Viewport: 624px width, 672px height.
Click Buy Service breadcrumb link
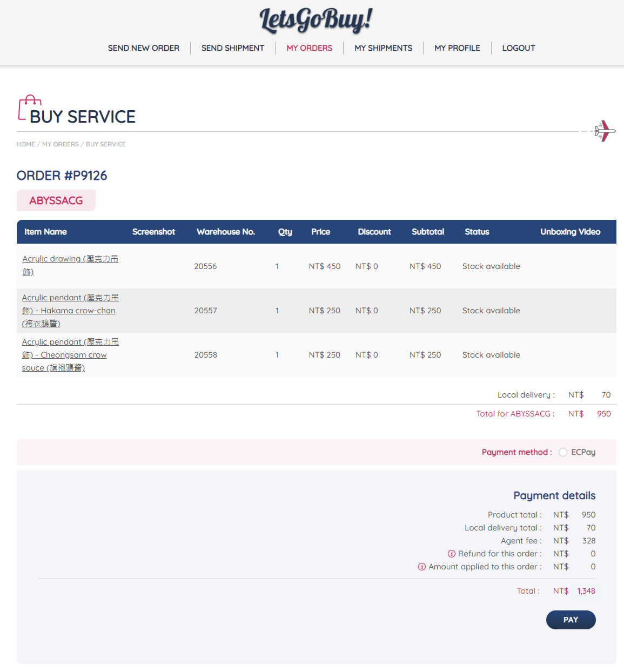point(106,144)
